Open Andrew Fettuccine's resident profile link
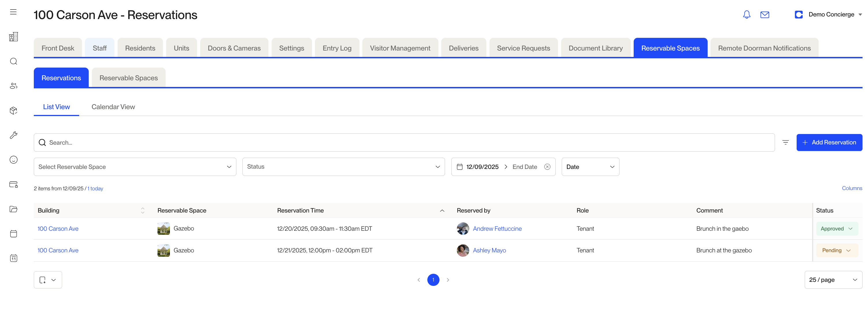Viewport: 868px width, 309px height. 497,228
